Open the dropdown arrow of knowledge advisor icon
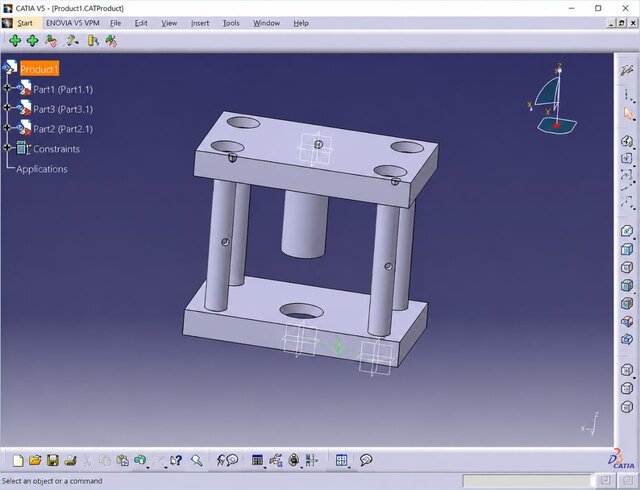 tap(301, 466)
